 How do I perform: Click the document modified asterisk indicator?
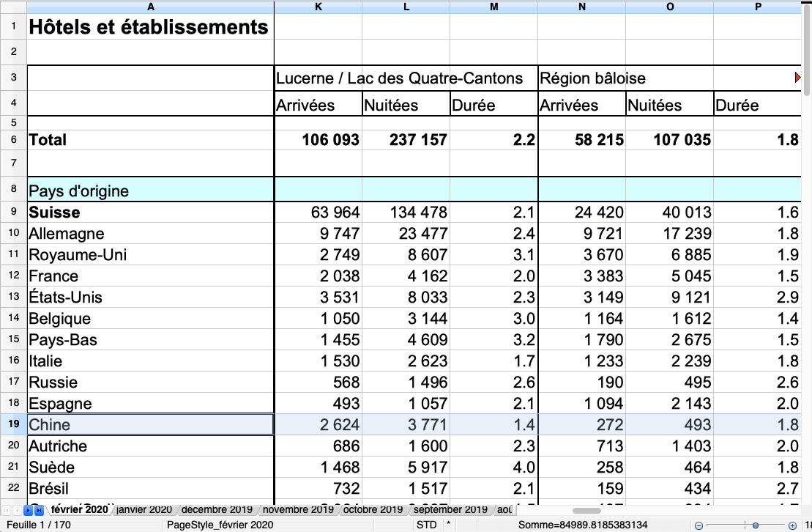click(448, 525)
